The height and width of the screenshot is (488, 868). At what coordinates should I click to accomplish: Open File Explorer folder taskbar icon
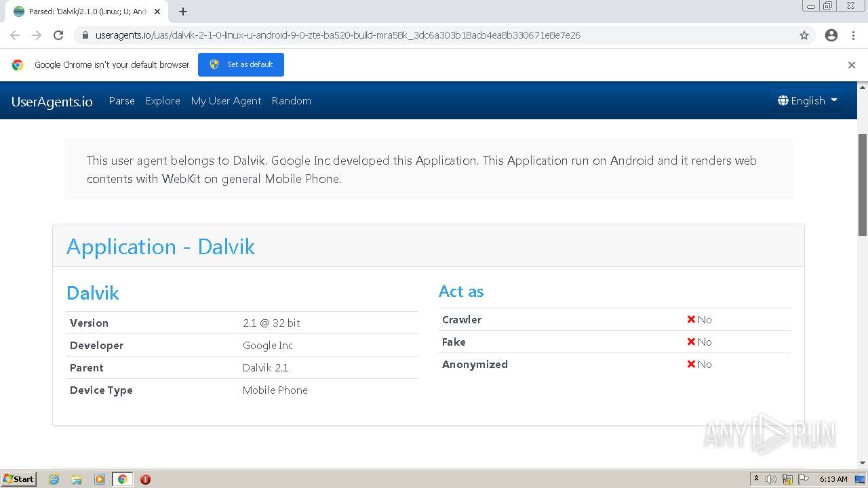[77, 479]
